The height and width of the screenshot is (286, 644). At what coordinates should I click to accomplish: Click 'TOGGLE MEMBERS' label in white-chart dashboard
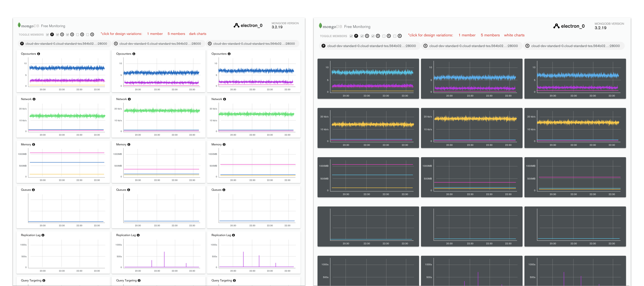tap(31, 35)
